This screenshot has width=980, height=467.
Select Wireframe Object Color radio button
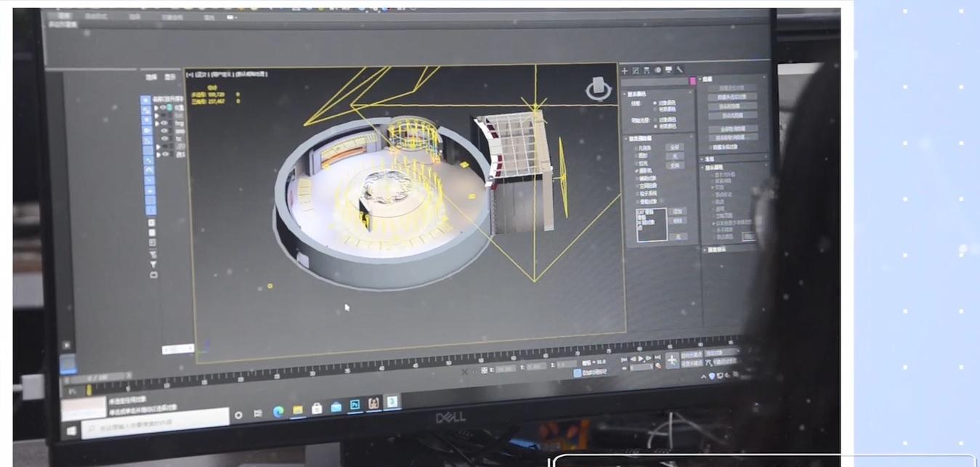tap(655, 103)
